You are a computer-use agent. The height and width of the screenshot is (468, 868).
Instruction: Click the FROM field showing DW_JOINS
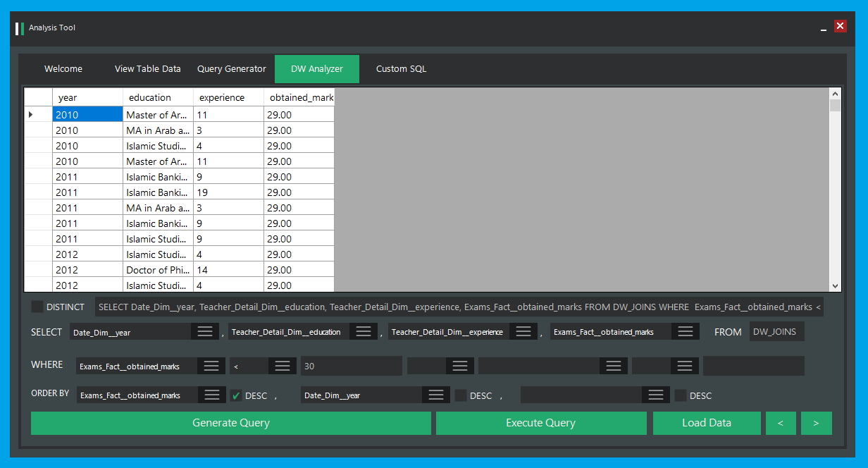pyautogui.click(x=776, y=332)
